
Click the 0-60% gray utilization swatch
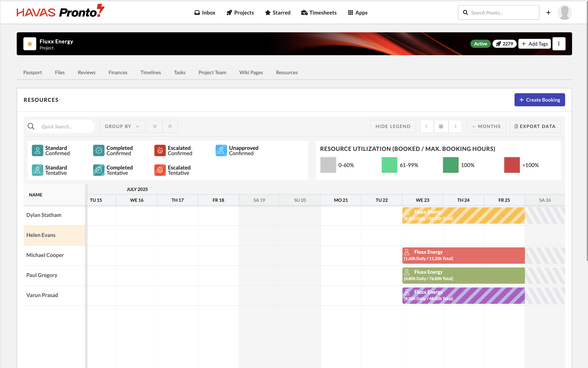[x=328, y=165]
